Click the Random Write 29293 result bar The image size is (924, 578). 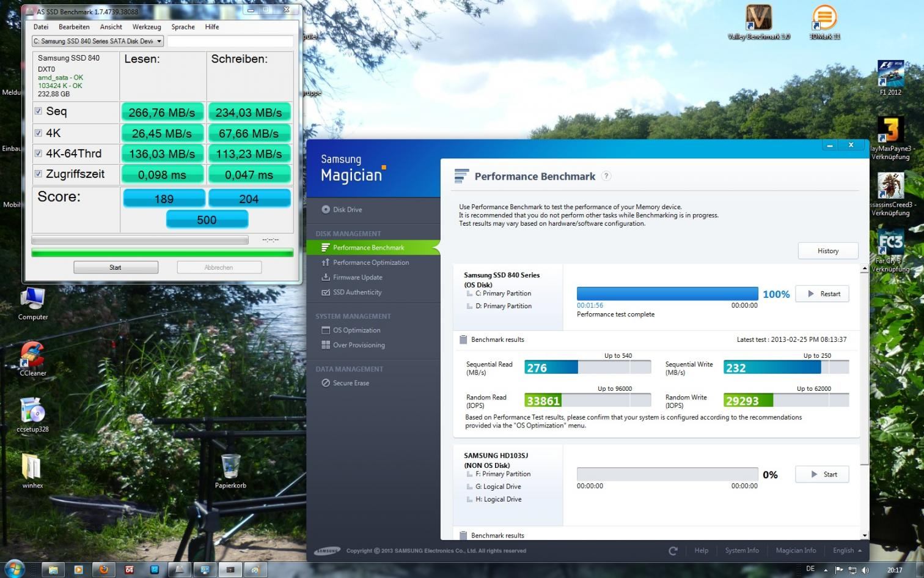[786, 401]
